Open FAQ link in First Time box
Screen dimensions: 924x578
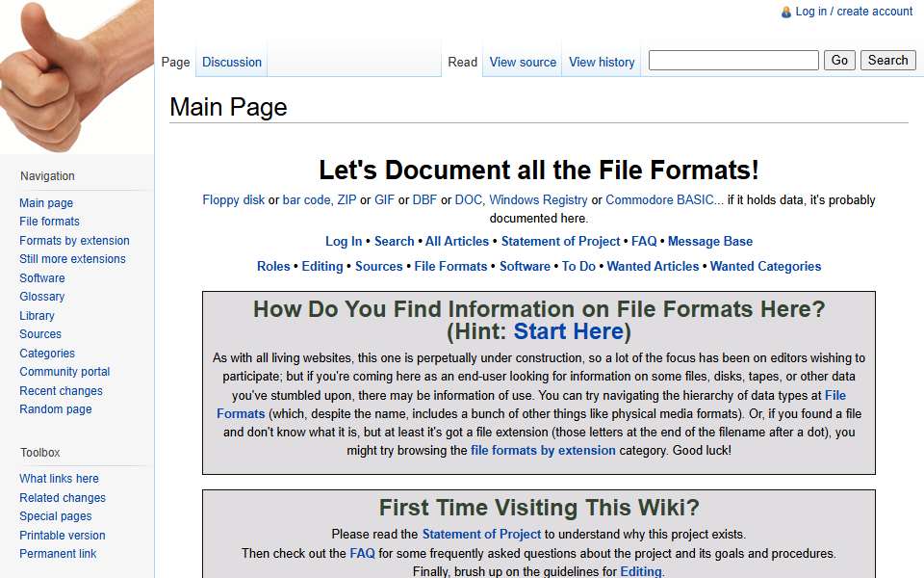pyautogui.click(x=363, y=553)
